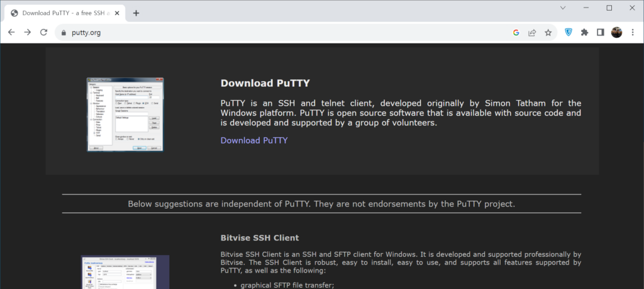Go back to the previous page
The width and height of the screenshot is (644, 289).
coord(11,33)
